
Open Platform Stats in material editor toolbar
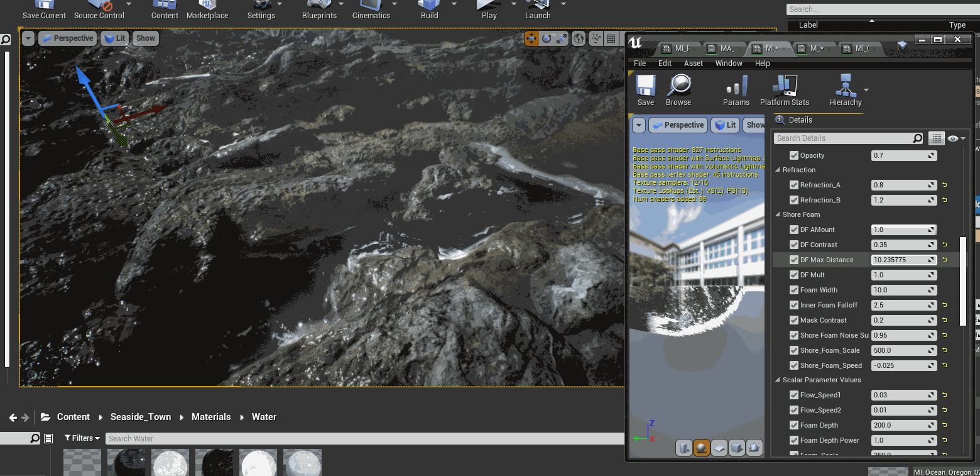point(785,91)
